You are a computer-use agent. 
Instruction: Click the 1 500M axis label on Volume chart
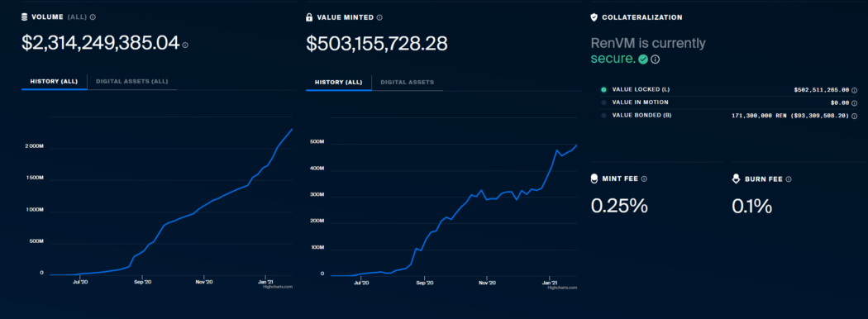tap(35, 178)
